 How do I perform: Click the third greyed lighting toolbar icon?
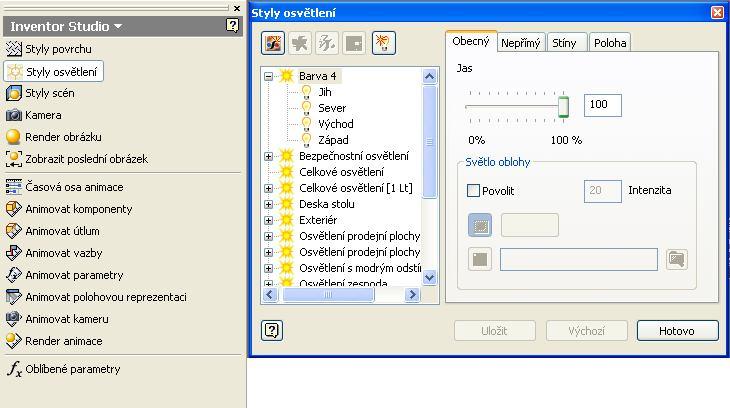[x=327, y=43]
